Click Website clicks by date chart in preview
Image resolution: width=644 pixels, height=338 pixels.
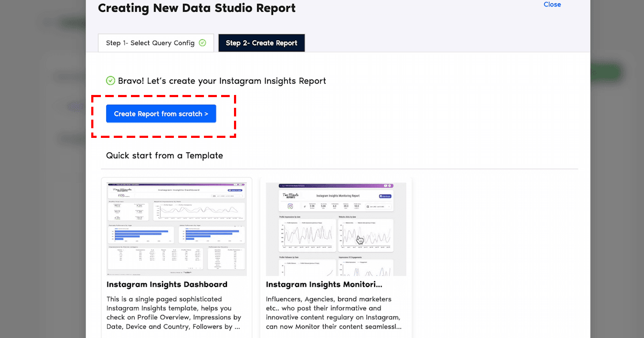(365, 234)
